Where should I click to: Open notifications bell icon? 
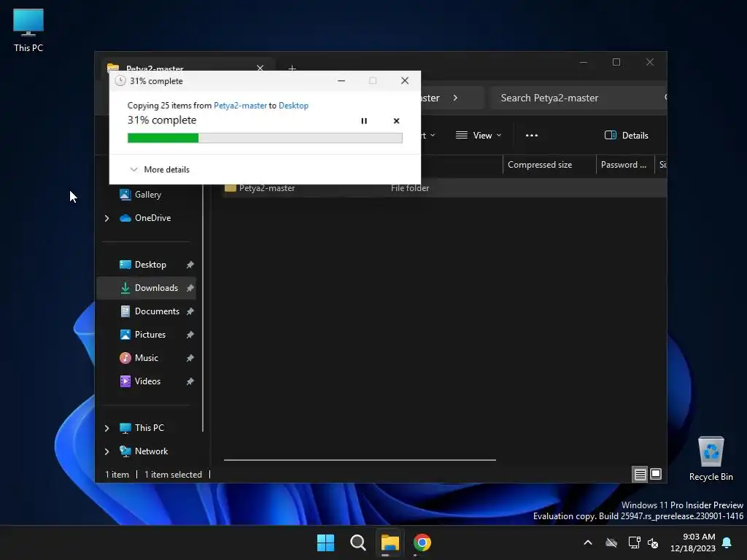[727, 542]
